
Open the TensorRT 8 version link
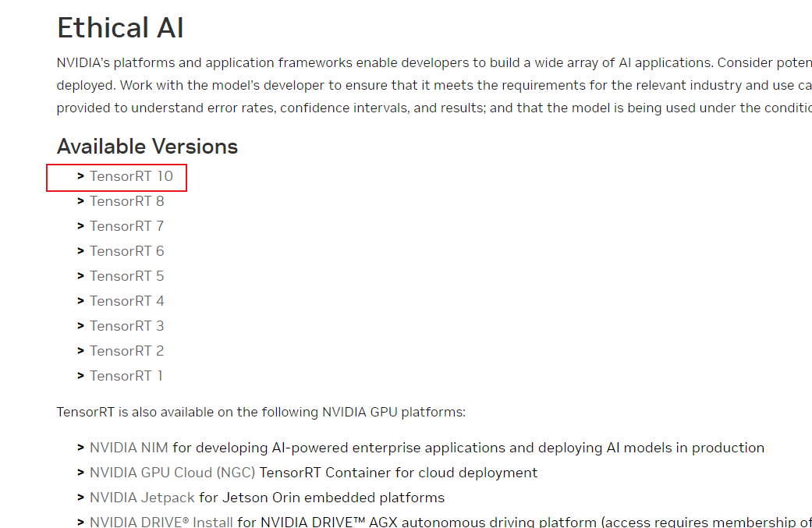pos(127,201)
